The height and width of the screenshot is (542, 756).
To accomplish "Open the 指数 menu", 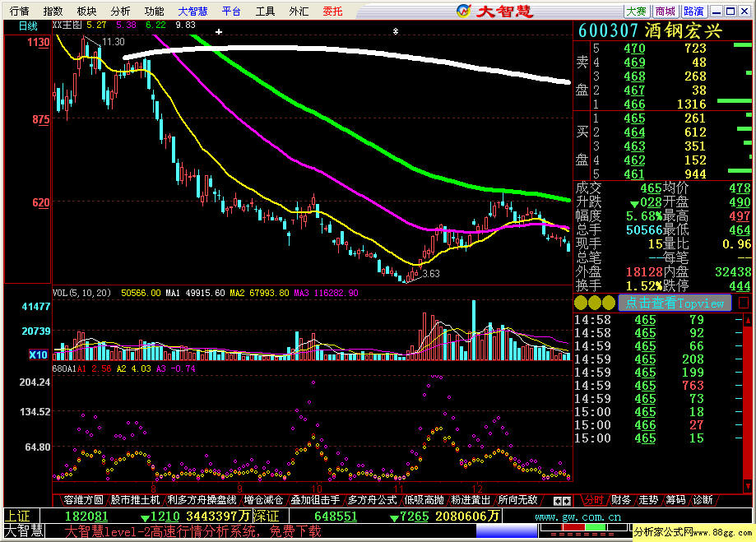I will point(53,11).
